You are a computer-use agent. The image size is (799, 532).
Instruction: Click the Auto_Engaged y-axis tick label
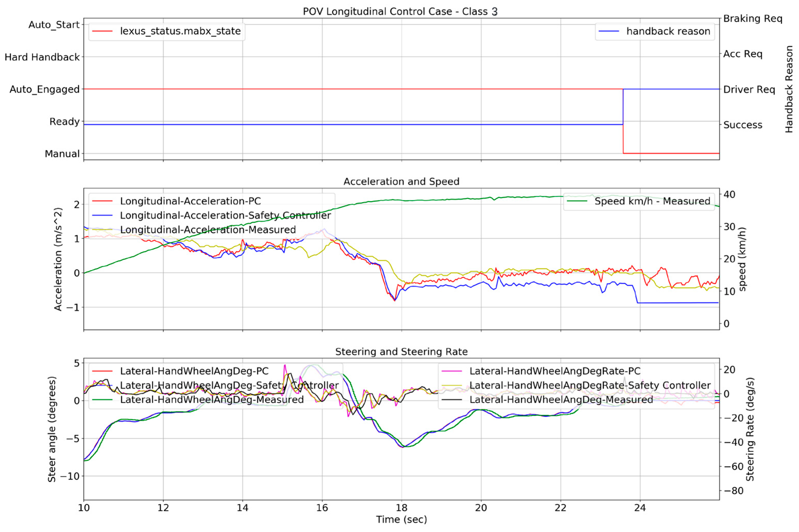point(45,89)
